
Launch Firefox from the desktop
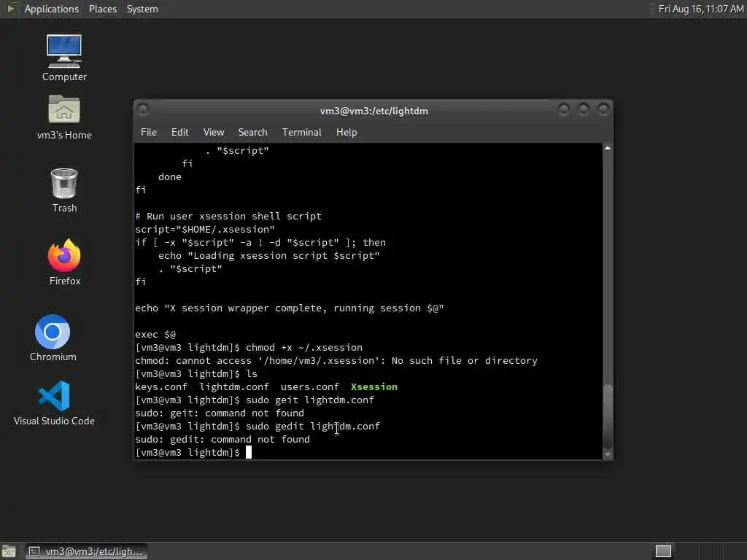click(x=65, y=262)
